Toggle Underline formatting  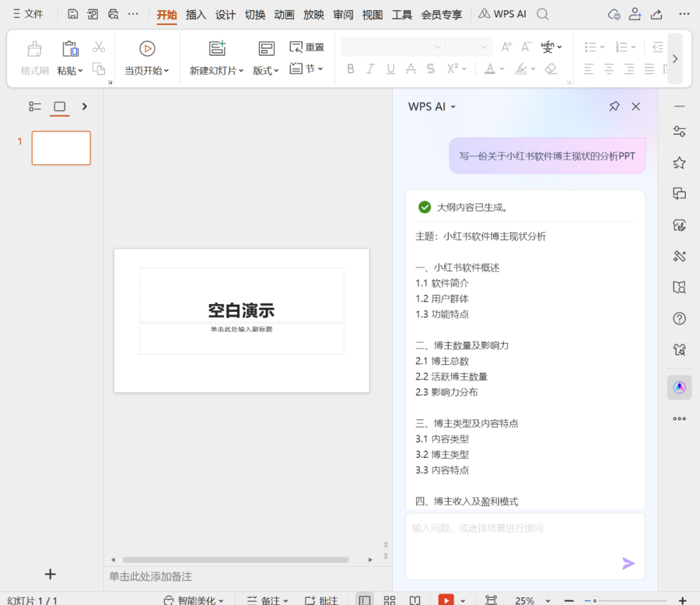[x=391, y=69]
